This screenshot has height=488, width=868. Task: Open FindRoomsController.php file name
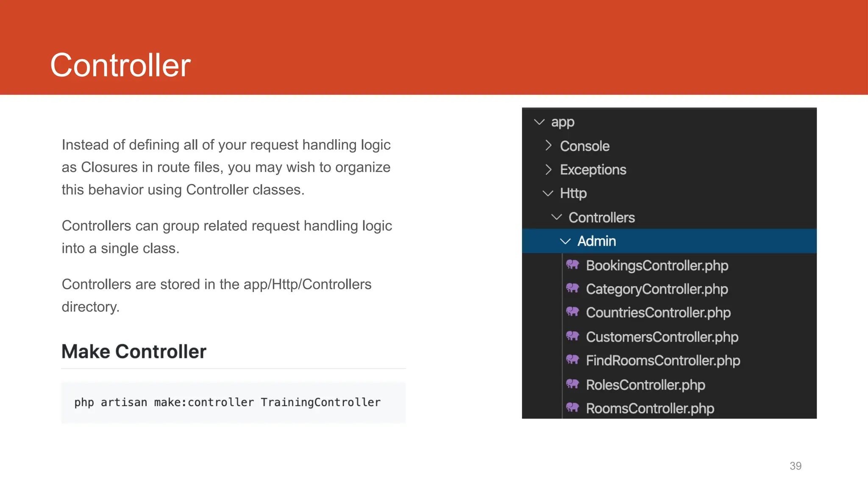(x=663, y=361)
